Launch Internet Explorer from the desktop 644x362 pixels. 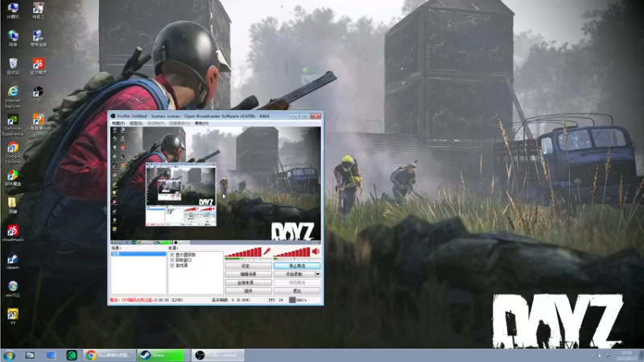tap(13, 97)
